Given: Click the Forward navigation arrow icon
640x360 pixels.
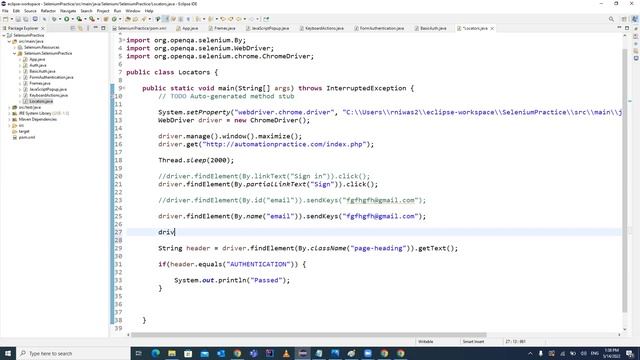Looking at the screenshot, I should (x=252, y=19).
